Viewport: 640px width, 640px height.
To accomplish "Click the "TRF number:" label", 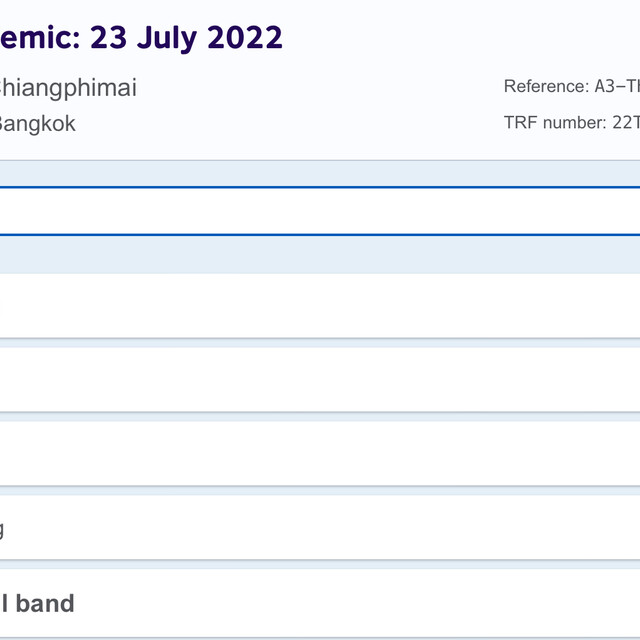I will pyautogui.click(x=554, y=123).
